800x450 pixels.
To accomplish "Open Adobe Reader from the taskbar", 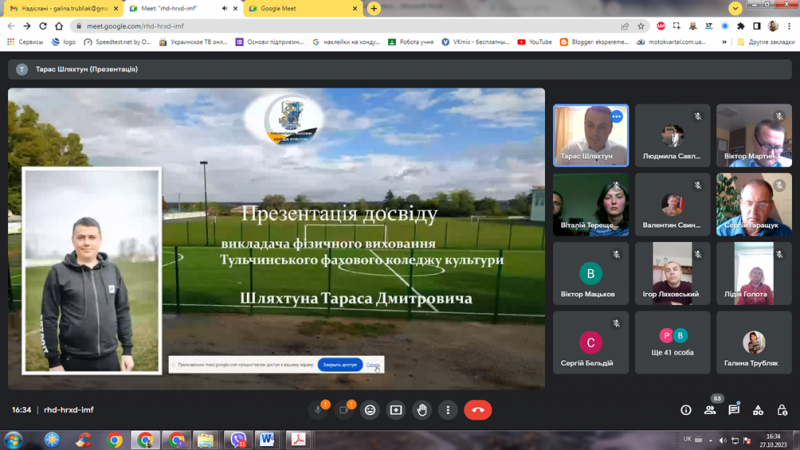I will [298, 440].
